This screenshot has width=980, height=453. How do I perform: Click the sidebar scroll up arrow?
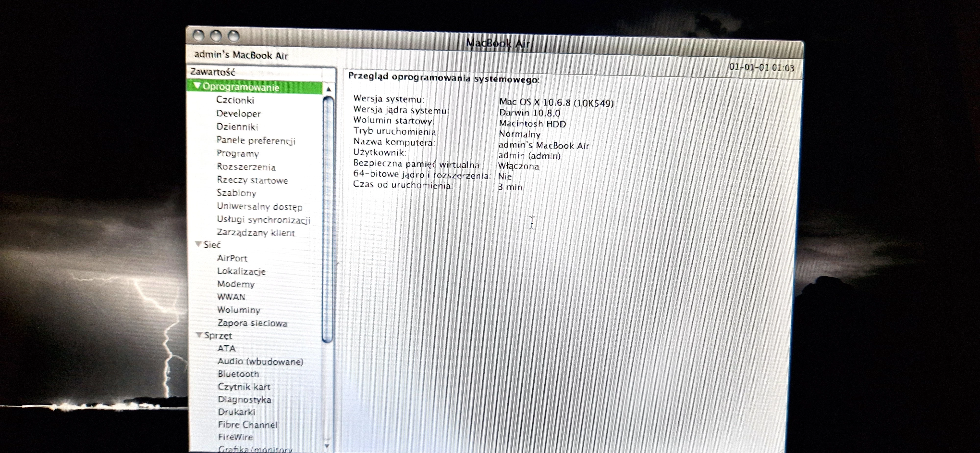coord(328,89)
